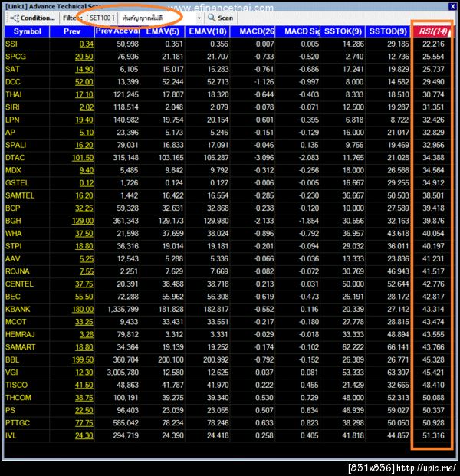Open the SSI previous price link 0.34

(x=86, y=44)
